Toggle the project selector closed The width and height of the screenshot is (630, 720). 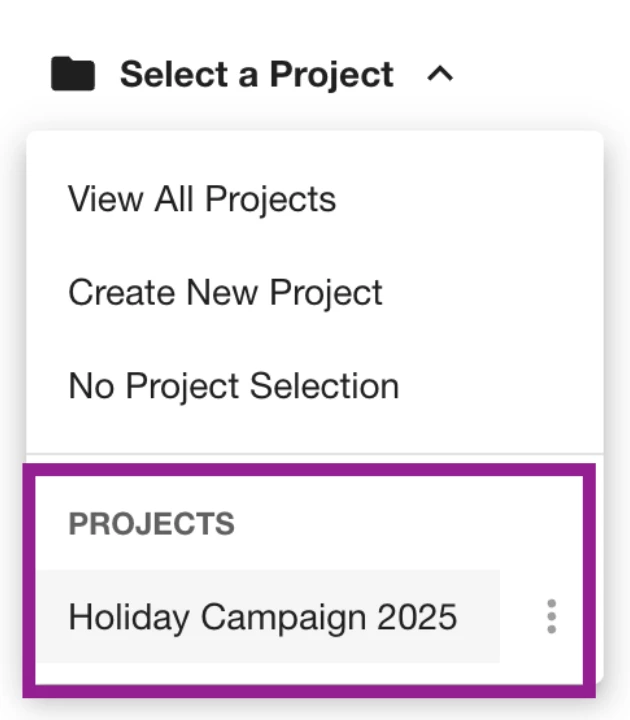click(440, 75)
